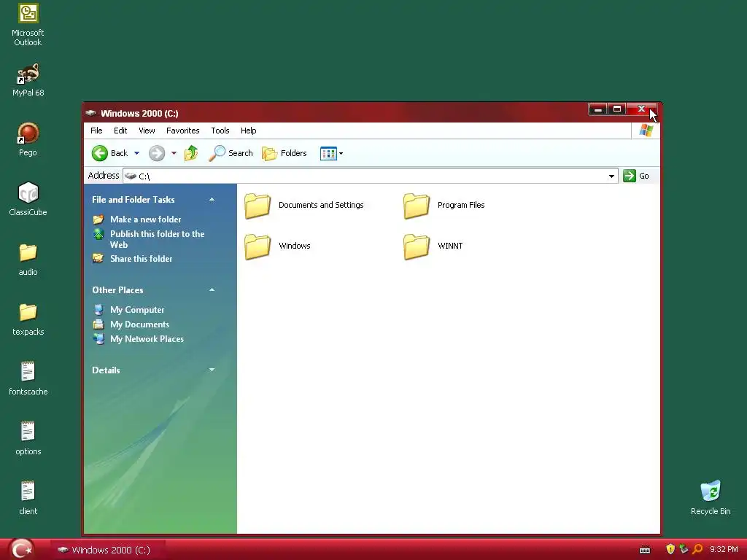747x560 pixels.
Task: Click Windows 2000 (C:) taskbar button
Action: (x=109, y=550)
